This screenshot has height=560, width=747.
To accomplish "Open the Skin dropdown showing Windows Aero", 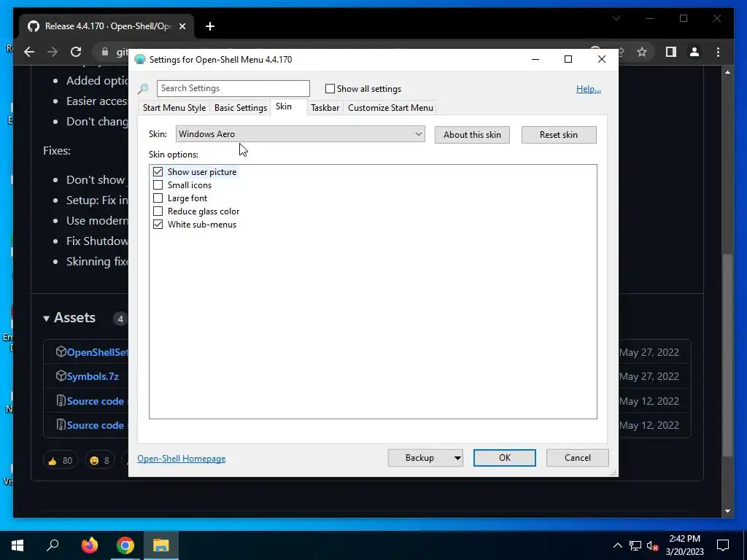I will 300,134.
